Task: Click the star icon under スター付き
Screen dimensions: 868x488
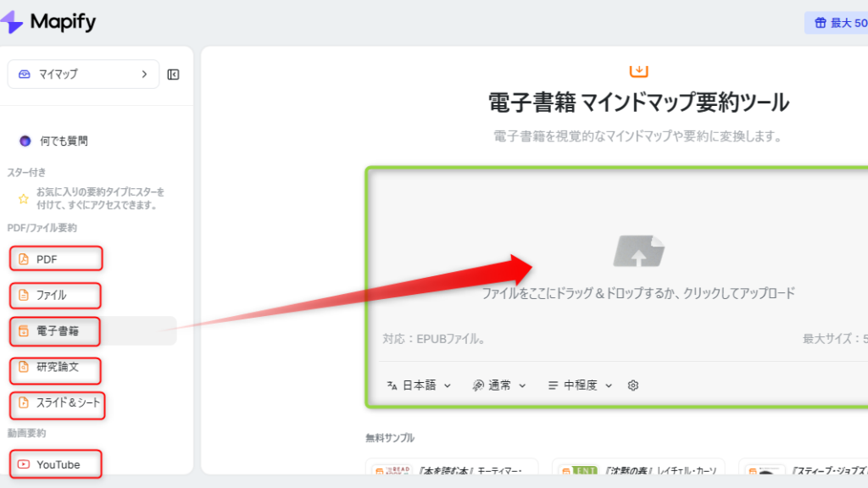Action: pos(24,199)
